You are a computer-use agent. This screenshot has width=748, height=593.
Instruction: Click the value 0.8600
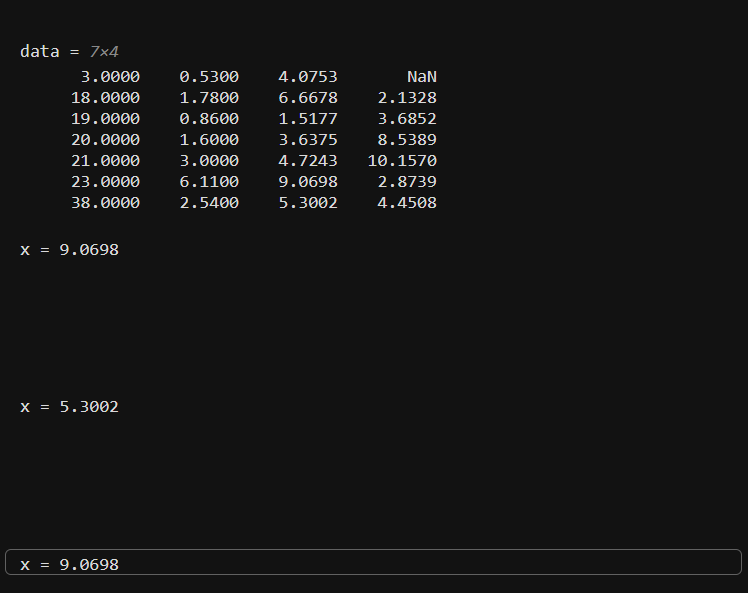coord(209,118)
